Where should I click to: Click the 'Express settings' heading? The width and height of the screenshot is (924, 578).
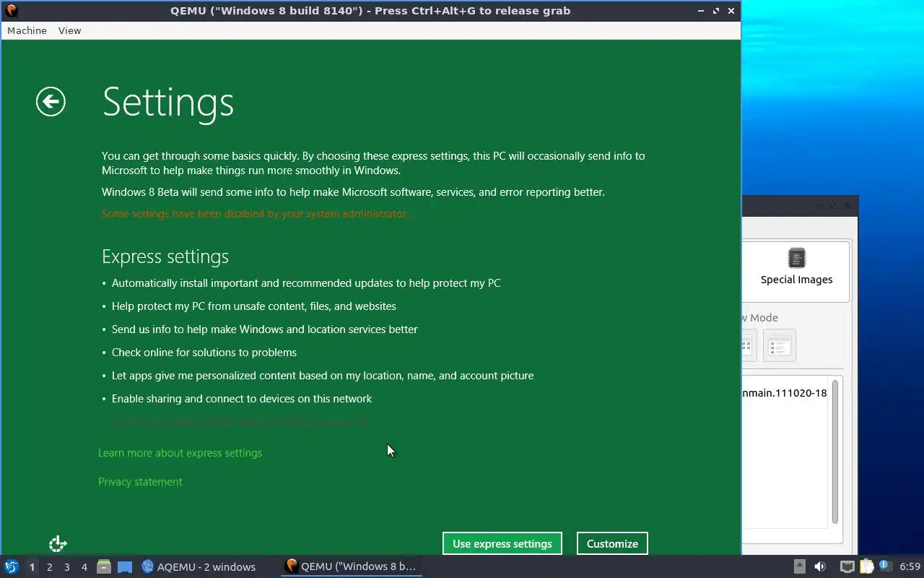click(x=165, y=256)
